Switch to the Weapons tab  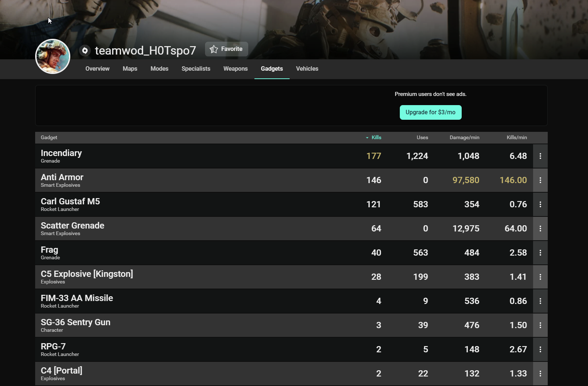click(x=235, y=69)
